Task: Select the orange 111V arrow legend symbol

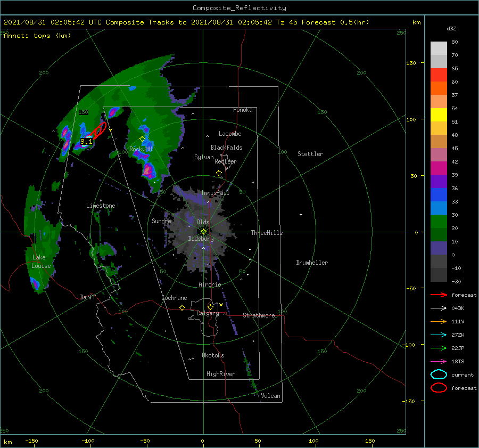Action: tap(439, 321)
